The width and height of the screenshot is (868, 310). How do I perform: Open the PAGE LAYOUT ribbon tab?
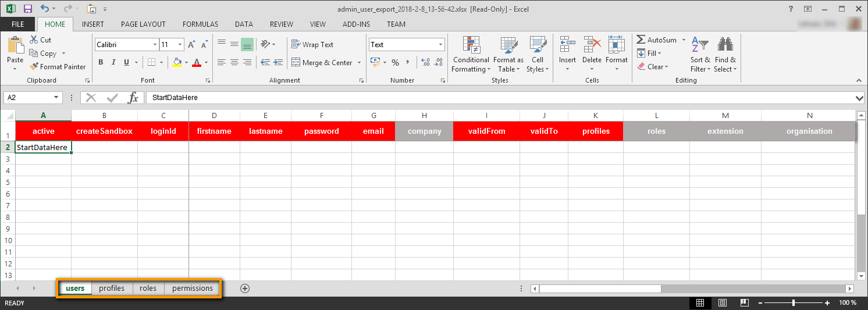[x=143, y=24]
